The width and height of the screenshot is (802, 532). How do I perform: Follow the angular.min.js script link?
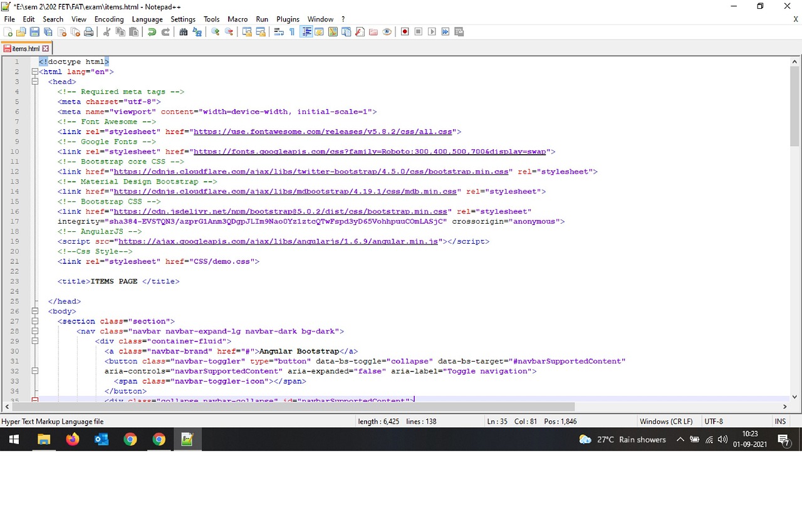tap(278, 241)
